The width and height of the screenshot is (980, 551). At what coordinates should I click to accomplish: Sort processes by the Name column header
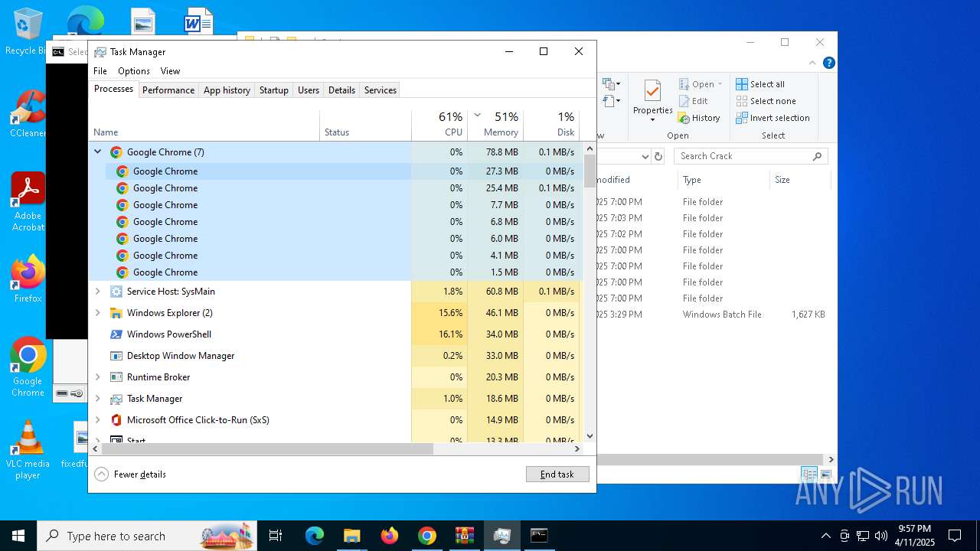[204, 125]
